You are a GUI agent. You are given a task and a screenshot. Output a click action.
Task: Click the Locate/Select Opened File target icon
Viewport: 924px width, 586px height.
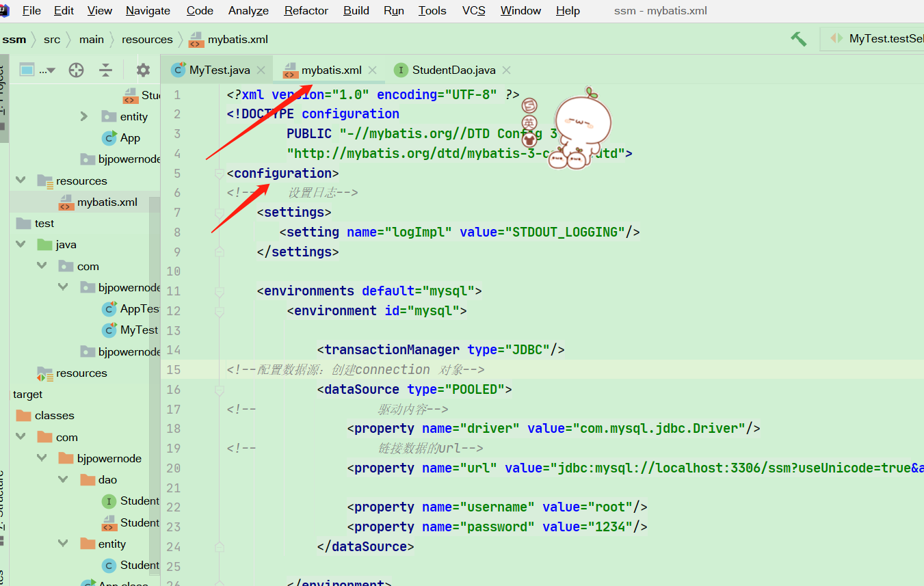[x=76, y=70]
